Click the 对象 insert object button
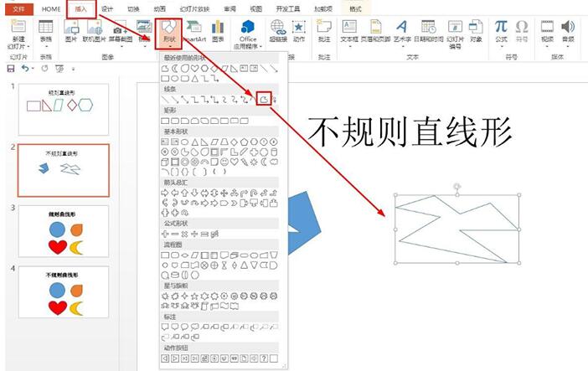This screenshot has height=371, width=588. [x=476, y=31]
